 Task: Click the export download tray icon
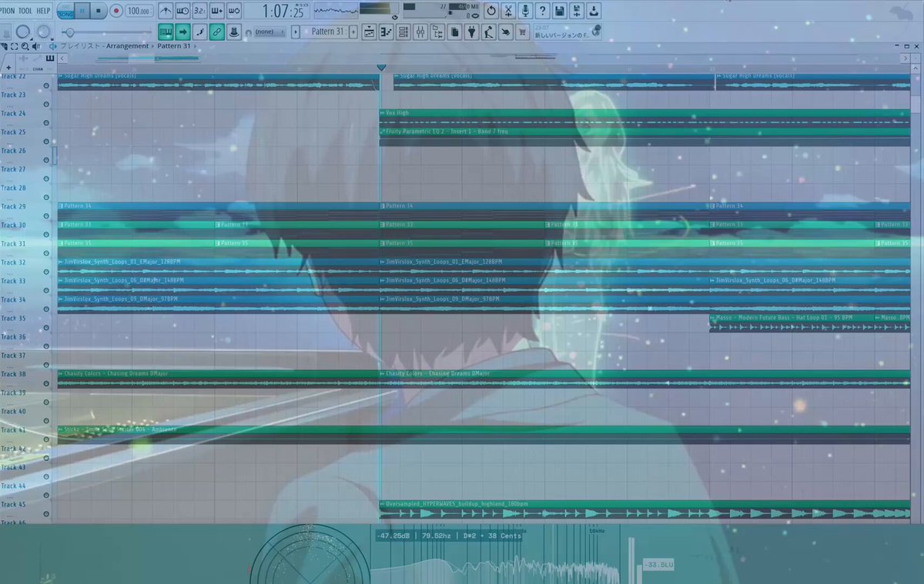[x=594, y=11]
